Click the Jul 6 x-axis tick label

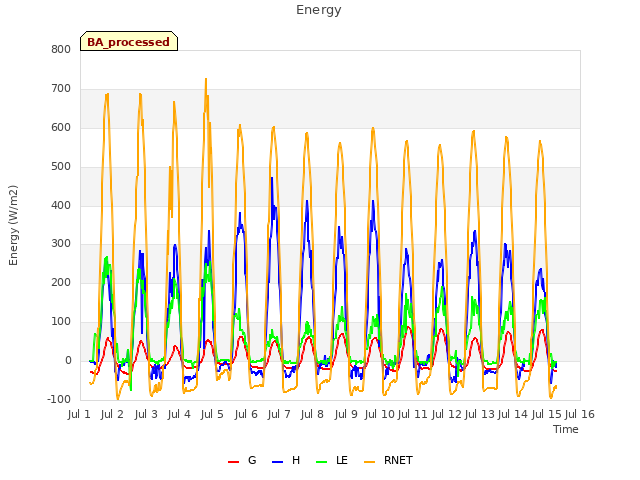pyautogui.click(x=246, y=414)
